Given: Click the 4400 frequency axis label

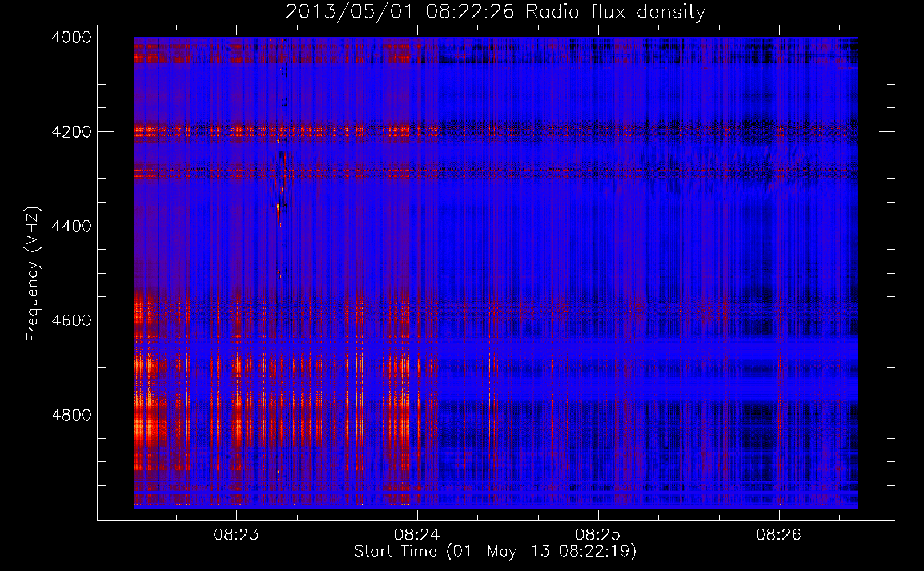Looking at the screenshot, I should point(71,226).
